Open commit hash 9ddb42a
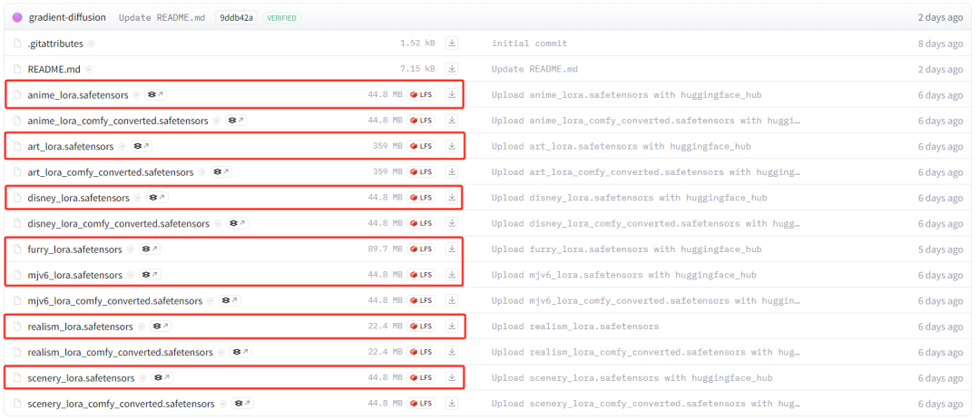The width and height of the screenshot is (980, 420). click(x=237, y=17)
